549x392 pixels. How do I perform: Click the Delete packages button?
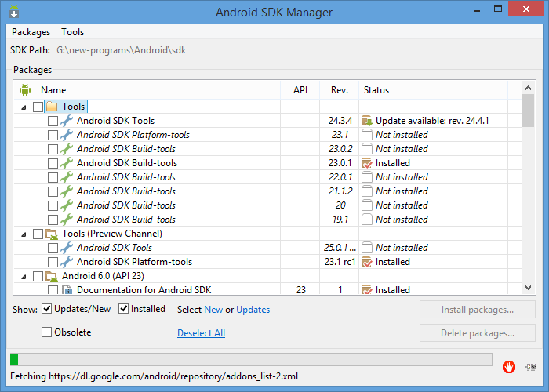click(x=478, y=333)
